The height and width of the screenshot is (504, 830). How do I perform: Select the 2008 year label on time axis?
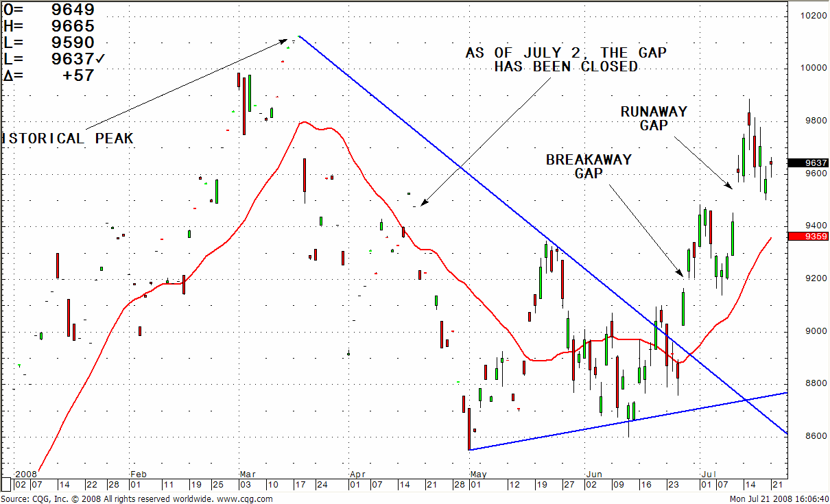point(25,474)
